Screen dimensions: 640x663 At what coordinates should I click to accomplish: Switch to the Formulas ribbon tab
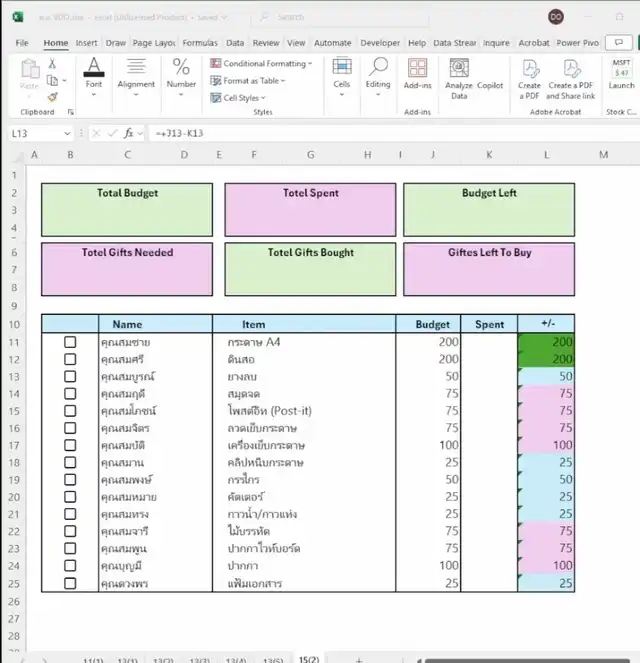(200, 43)
